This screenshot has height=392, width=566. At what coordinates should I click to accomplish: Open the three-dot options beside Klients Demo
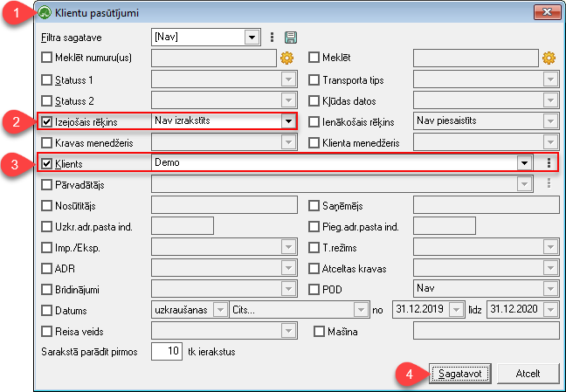point(549,162)
